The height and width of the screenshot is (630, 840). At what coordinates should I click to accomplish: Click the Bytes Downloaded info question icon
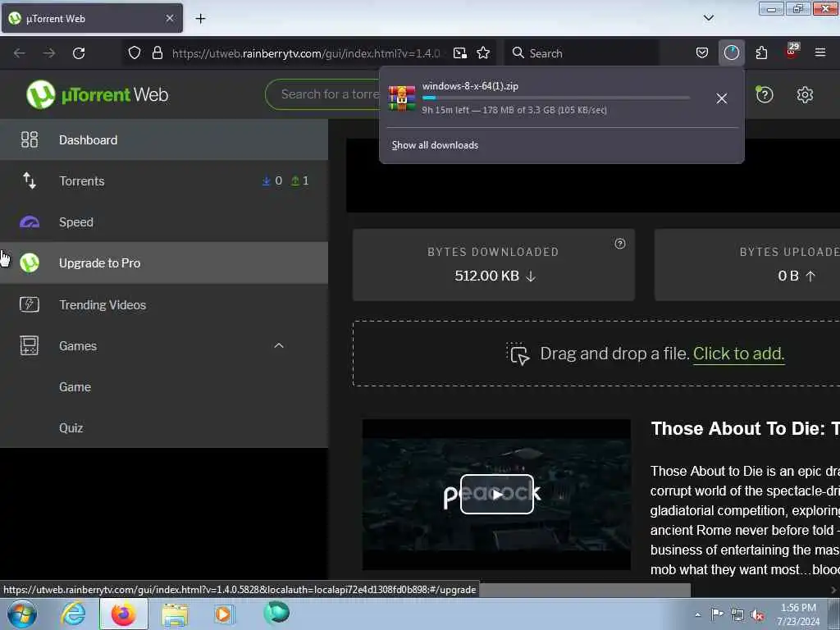pyautogui.click(x=620, y=244)
